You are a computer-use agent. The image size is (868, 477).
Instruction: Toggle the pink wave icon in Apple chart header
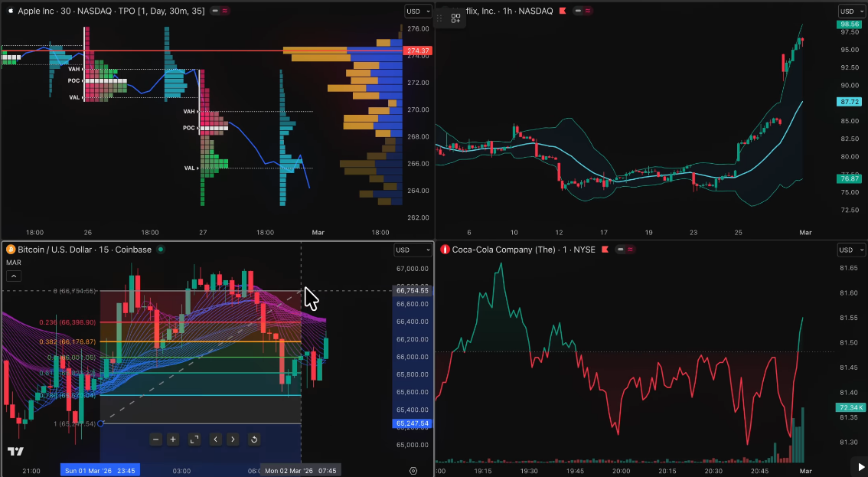(225, 11)
